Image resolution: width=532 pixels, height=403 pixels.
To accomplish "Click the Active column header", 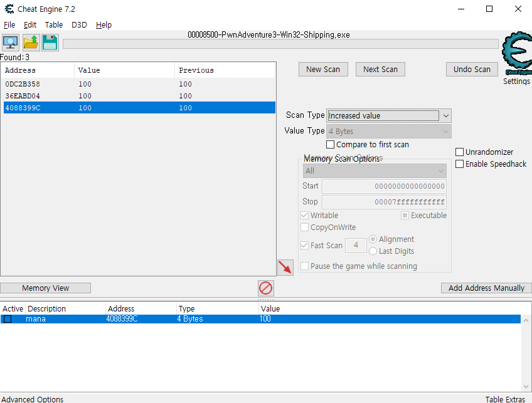I will coord(13,309).
